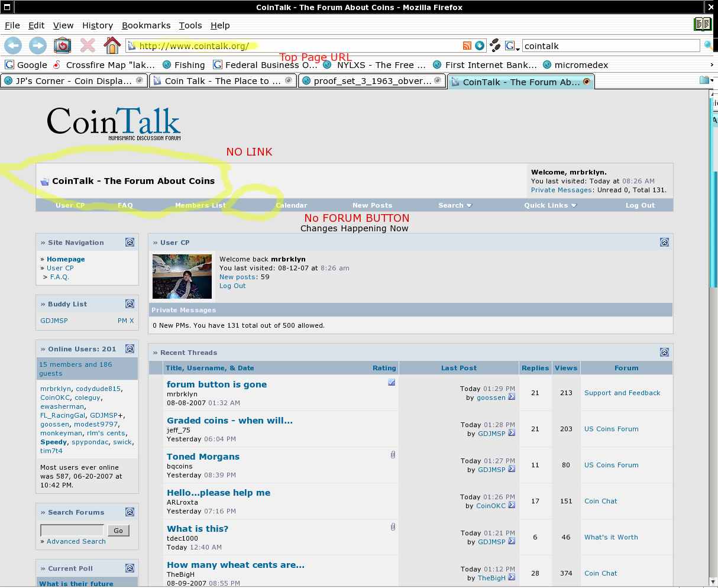
Task: Open the Home page icon
Action: click(x=112, y=45)
